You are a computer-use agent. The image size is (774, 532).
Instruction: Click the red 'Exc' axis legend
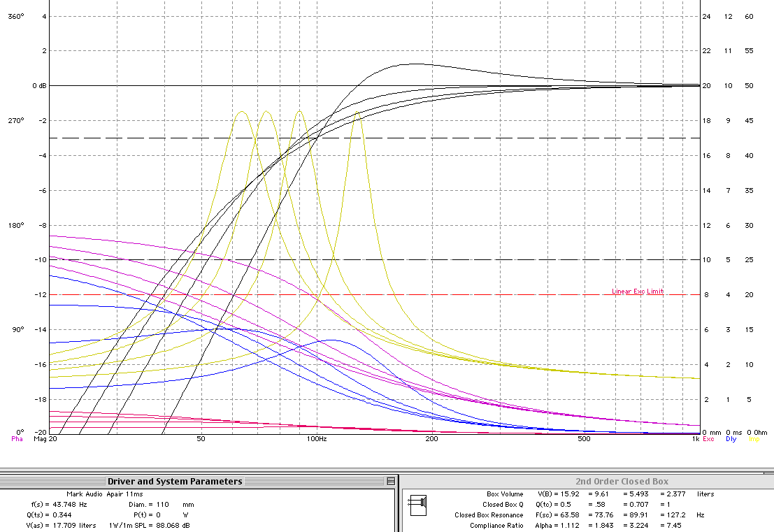[x=708, y=439]
